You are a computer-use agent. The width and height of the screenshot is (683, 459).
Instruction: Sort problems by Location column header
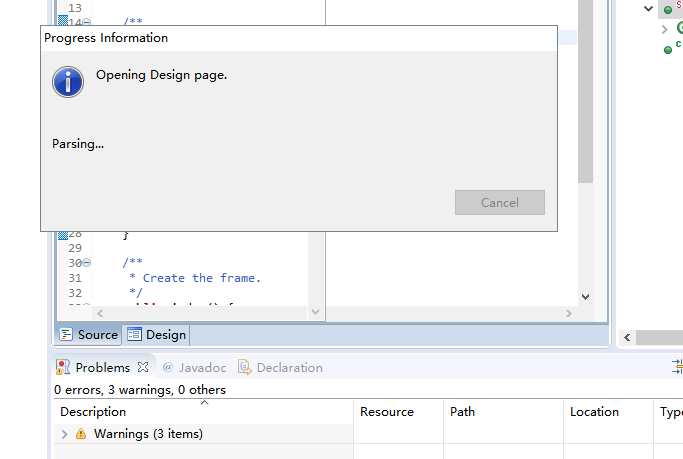pyautogui.click(x=608, y=412)
